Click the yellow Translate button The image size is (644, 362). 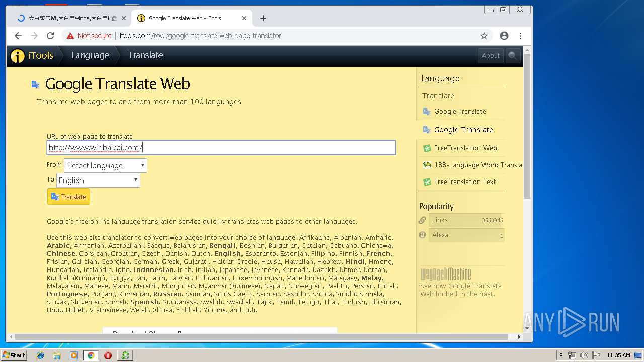pyautogui.click(x=68, y=197)
